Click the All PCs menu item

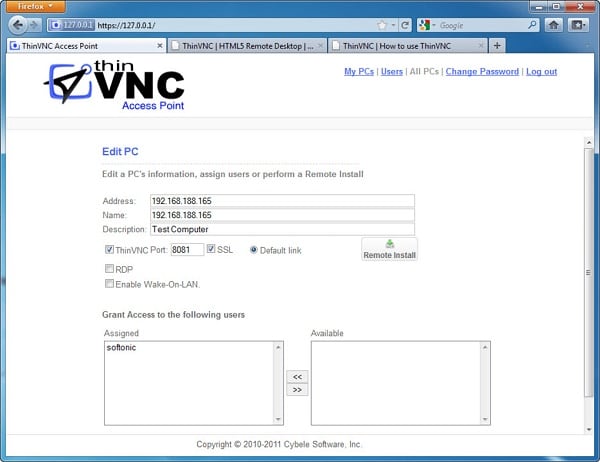point(424,72)
